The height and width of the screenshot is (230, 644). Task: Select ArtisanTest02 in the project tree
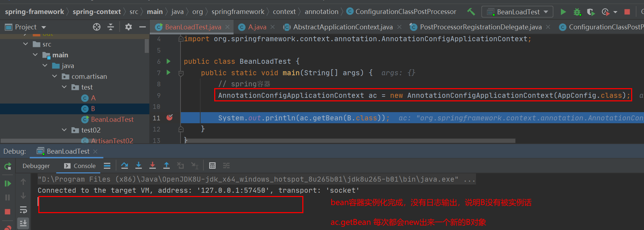tap(107, 141)
